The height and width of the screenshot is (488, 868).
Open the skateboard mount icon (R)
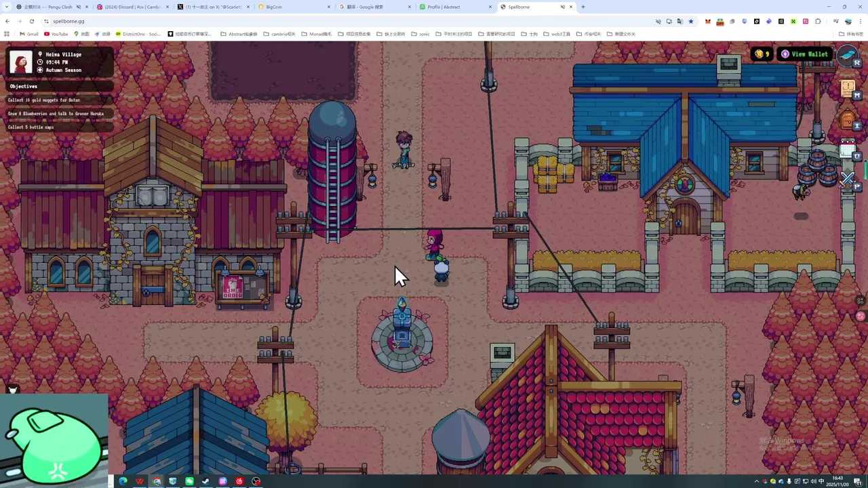pos(847,56)
